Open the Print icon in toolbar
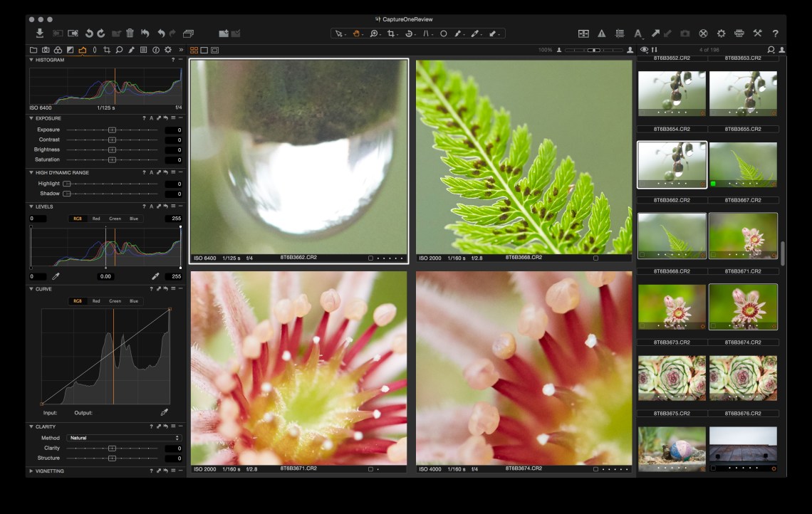The image size is (812, 514). (739, 33)
